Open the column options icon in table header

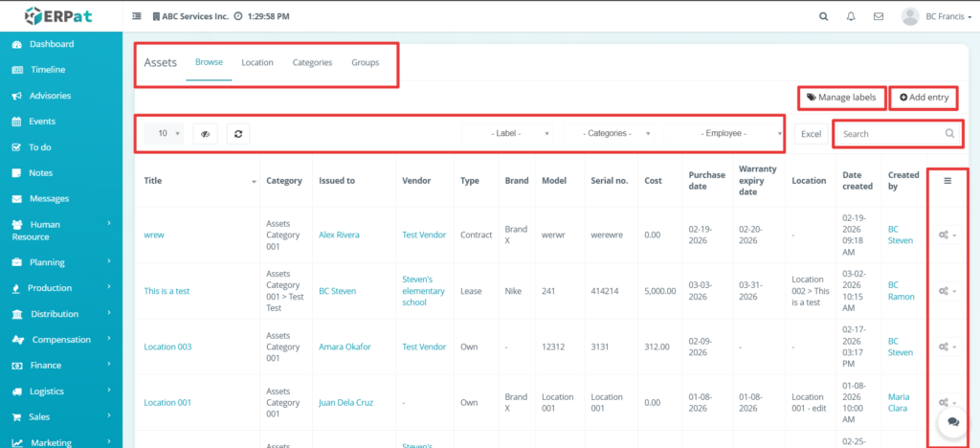click(947, 180)
